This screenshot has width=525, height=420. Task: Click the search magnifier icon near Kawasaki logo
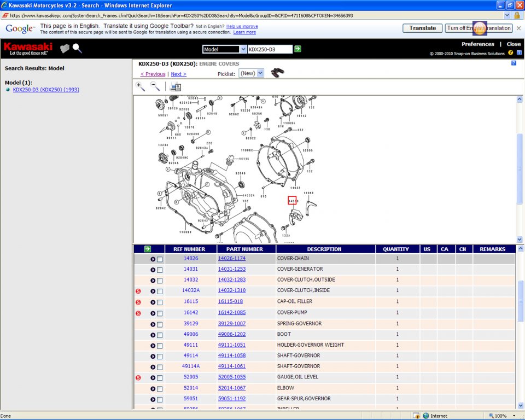point(77,49)
